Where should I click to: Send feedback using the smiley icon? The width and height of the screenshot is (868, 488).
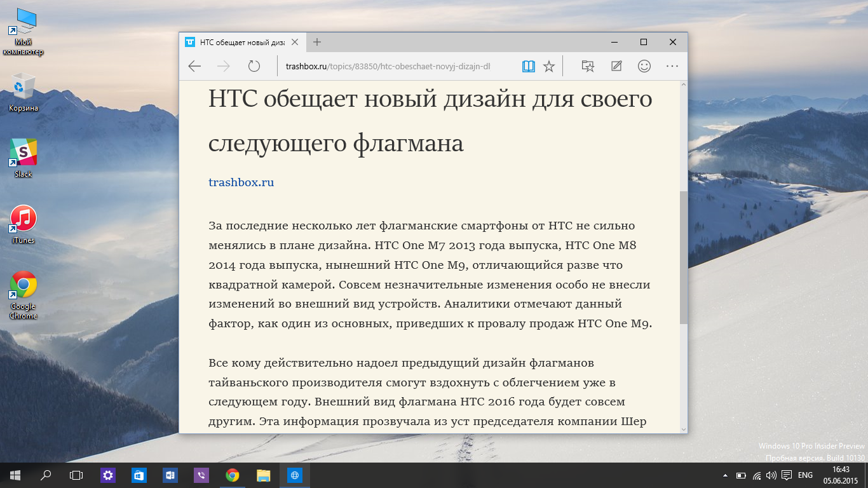644,66
